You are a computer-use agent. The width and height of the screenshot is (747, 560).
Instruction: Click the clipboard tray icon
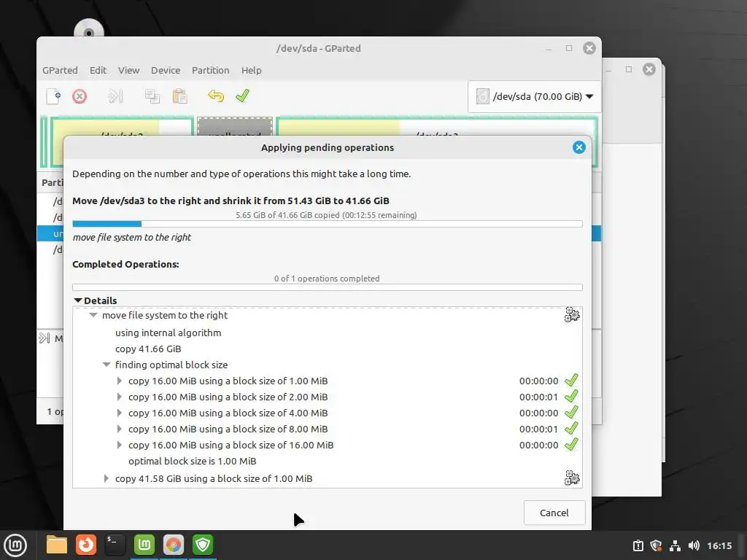[638, 545]
